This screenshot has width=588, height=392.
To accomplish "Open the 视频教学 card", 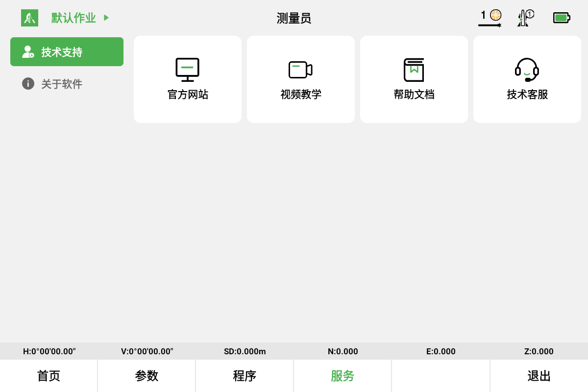I will 301,79.
